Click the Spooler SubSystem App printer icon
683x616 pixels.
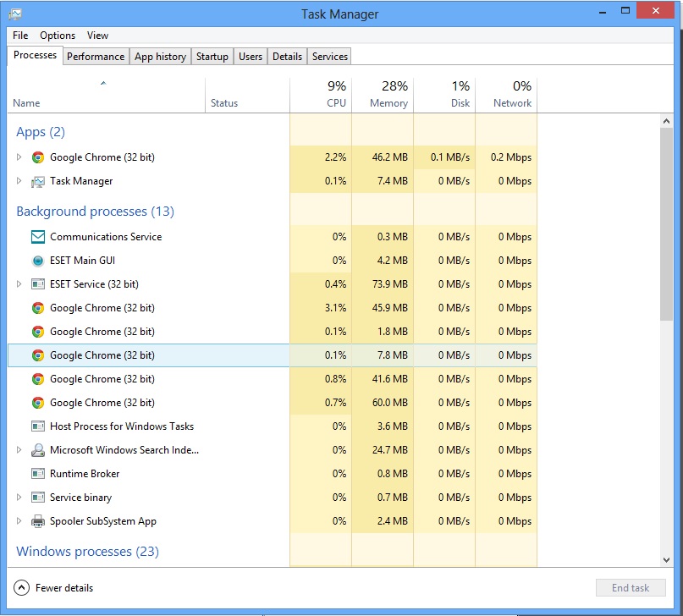click(38, 521)
